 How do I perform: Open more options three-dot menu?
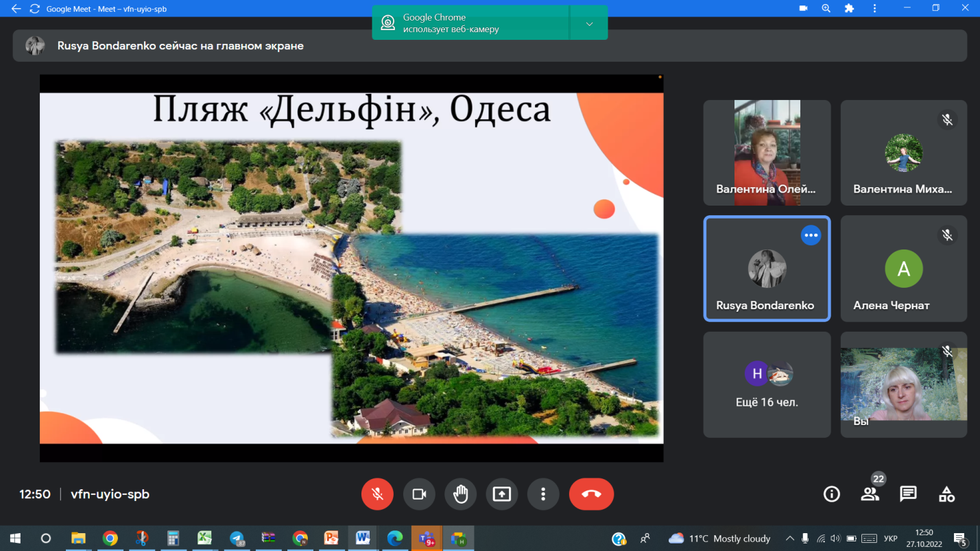(x=543, y=494)
